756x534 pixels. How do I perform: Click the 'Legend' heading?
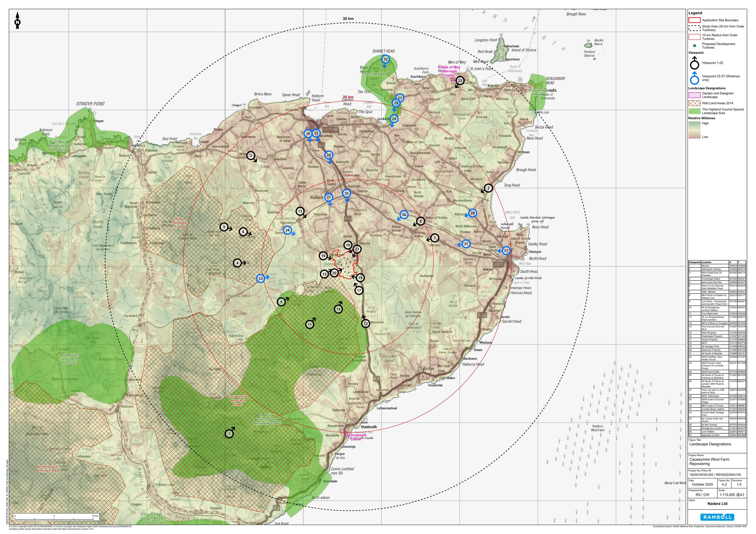[x=695, y=13]
